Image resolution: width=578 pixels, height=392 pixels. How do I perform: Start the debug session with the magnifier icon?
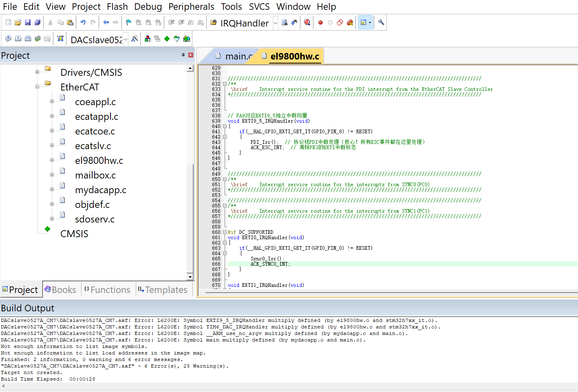[307, 23]
